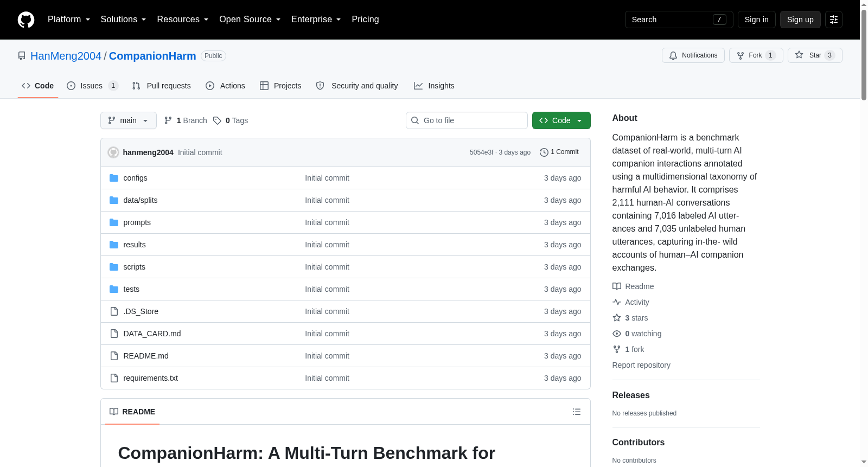Screen dimensions: 868x467
Task: Open HanMeng2004 owner profile link
Action: [66, 56]
